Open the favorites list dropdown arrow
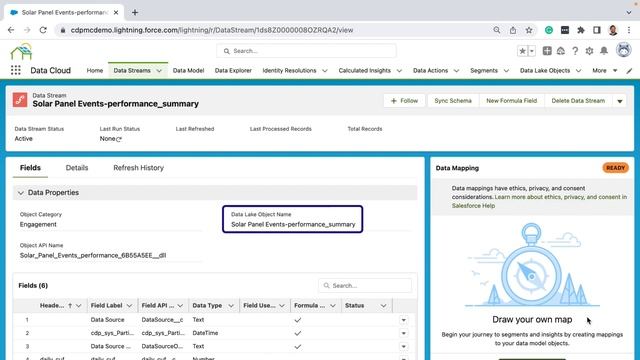The height and width of the screenshot is (360, 640). pyautogui.click(x=531, y=51)
